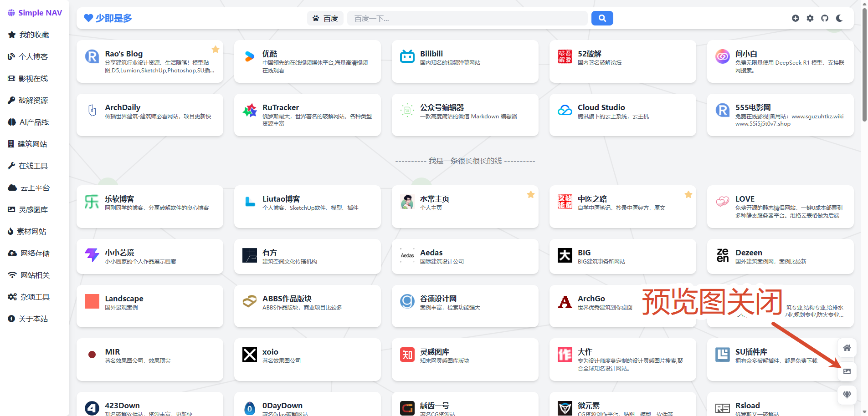Open 有方 card icon
The height and width of the screenshot is (416, 868).
[x=249, y=255]
